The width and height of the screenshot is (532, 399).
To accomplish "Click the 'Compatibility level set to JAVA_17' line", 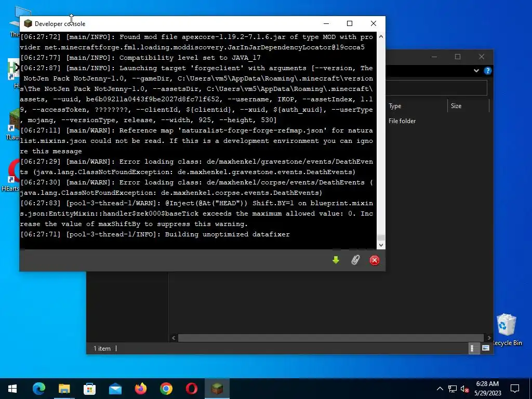I will pyautogui.click(x=140, y=58).
